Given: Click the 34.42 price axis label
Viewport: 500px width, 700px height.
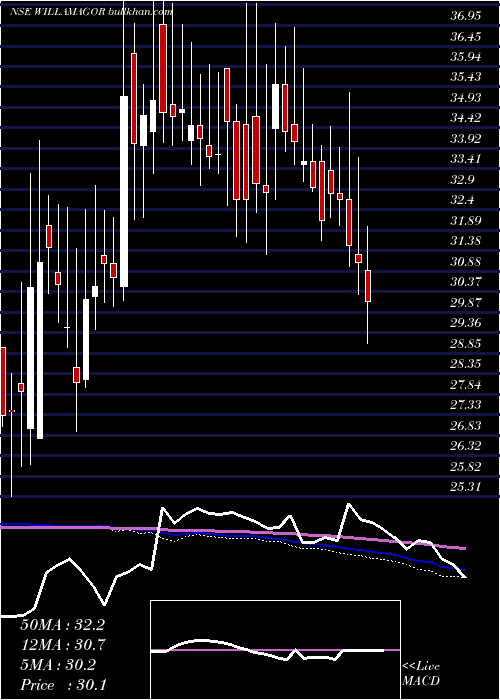Looking at the screenshot, I should click(x=466, y=118).
